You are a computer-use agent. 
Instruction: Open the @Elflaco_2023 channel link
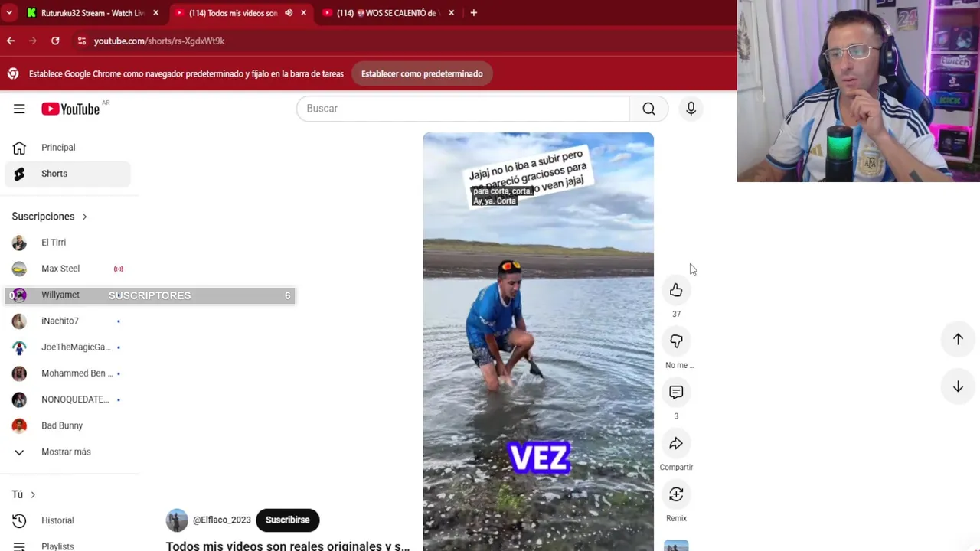222,520
